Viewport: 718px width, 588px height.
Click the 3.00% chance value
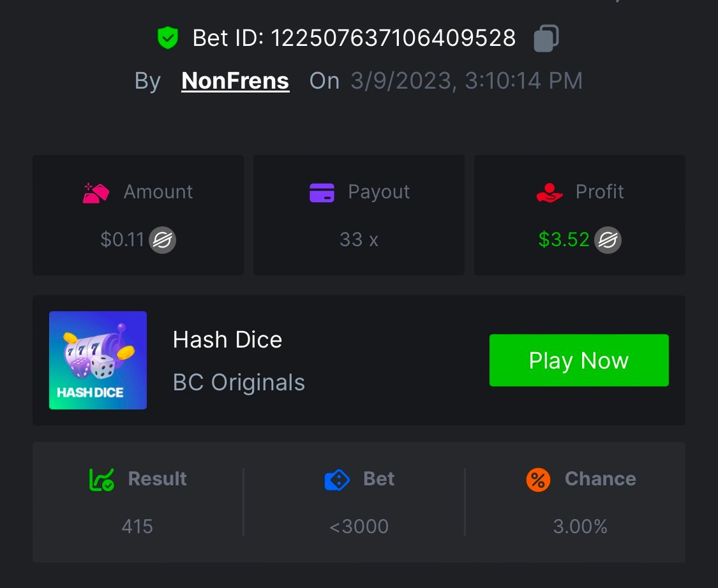(x=580, y=527)
